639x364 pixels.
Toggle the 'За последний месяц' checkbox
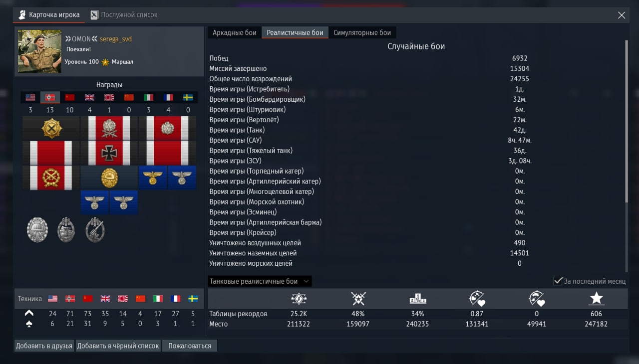(558, 281)
